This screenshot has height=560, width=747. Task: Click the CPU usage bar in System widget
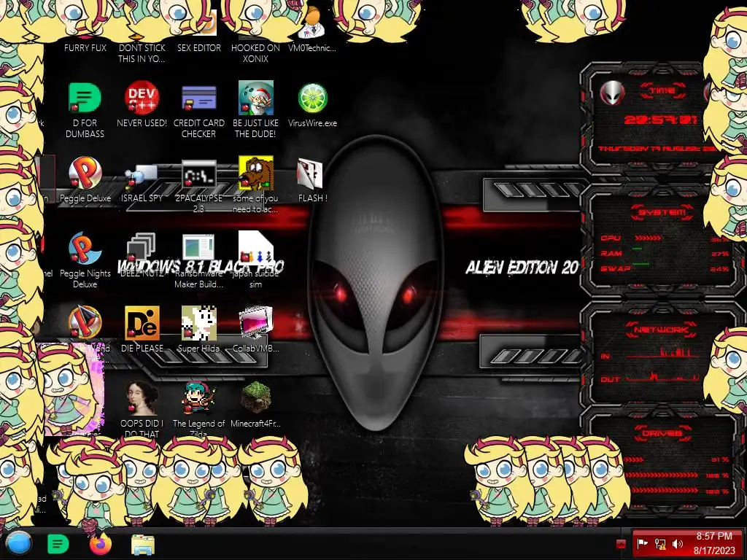pos(648,238)
